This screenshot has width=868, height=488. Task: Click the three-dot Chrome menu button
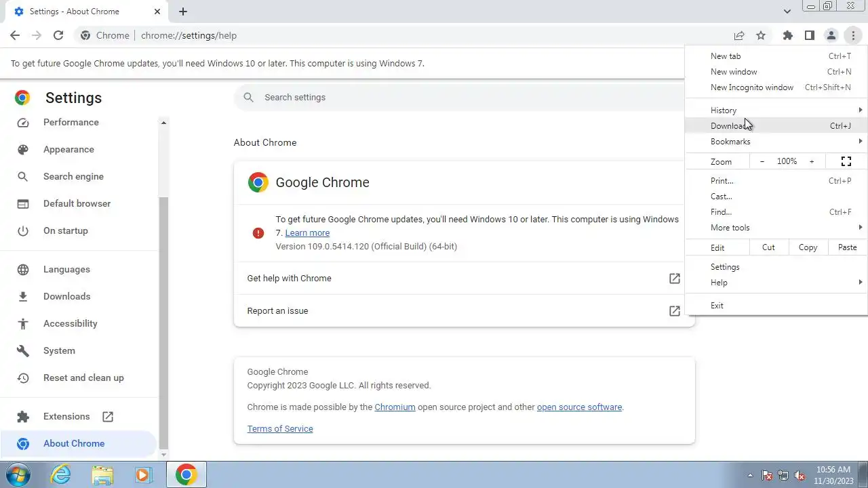click(853, 35)
